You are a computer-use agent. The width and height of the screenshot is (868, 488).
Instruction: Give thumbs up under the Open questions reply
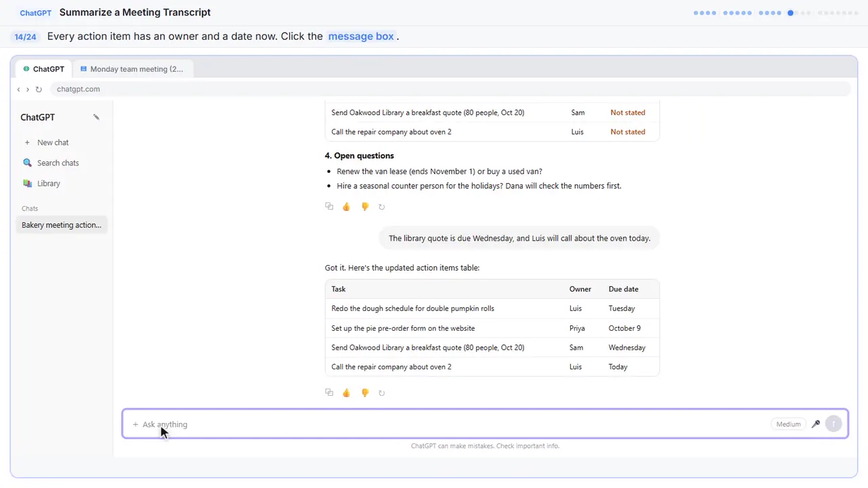[347, 207]
